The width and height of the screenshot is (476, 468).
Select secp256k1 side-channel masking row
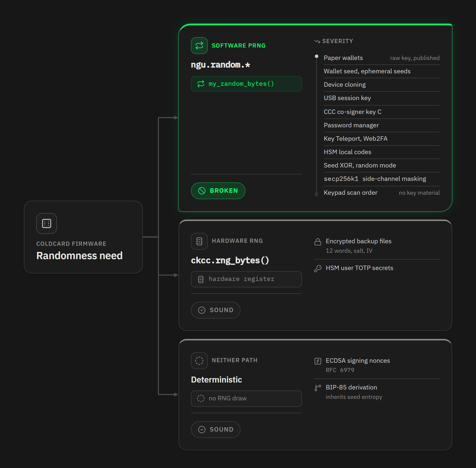(x=382, y=179)
